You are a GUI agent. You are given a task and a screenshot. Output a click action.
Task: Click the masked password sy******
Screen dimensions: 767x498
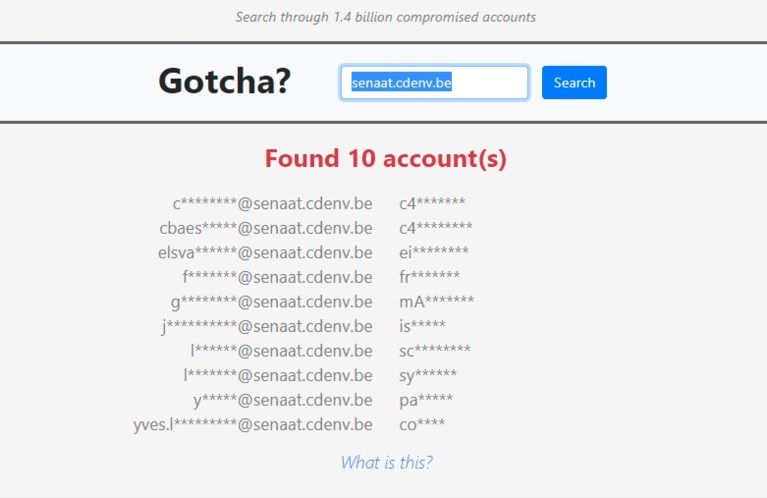coord(428,376)
